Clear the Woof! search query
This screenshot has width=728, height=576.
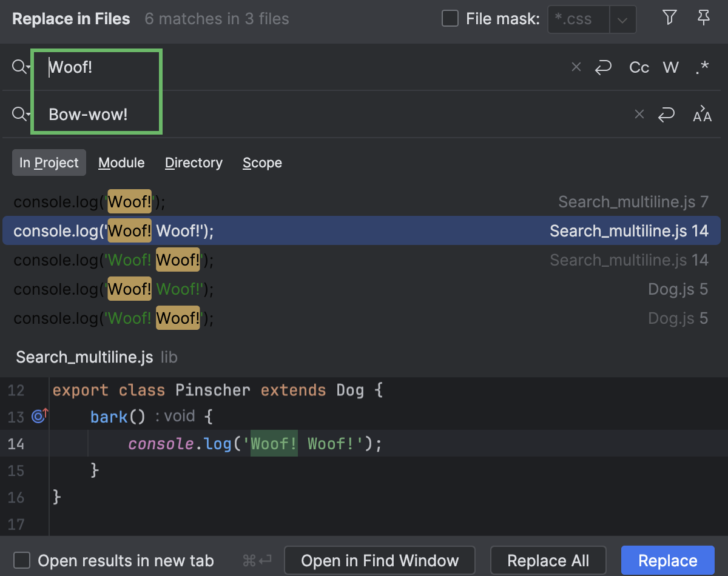pyautogui.click(x=575, y=67)
